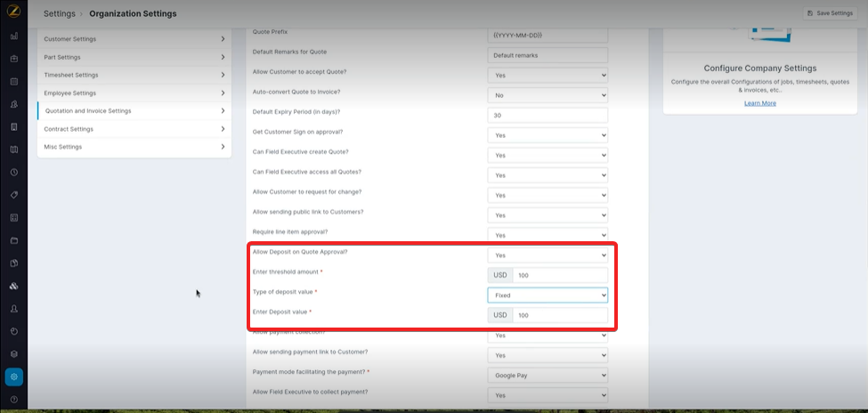Click the Quote Prefix input field

548,36
